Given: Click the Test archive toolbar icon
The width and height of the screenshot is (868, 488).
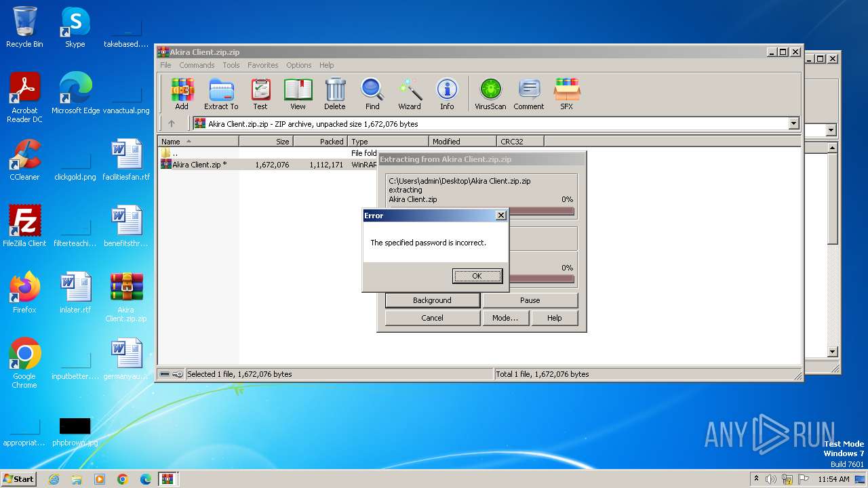Looking at the screenshot, I should click(x=260, y=94).
